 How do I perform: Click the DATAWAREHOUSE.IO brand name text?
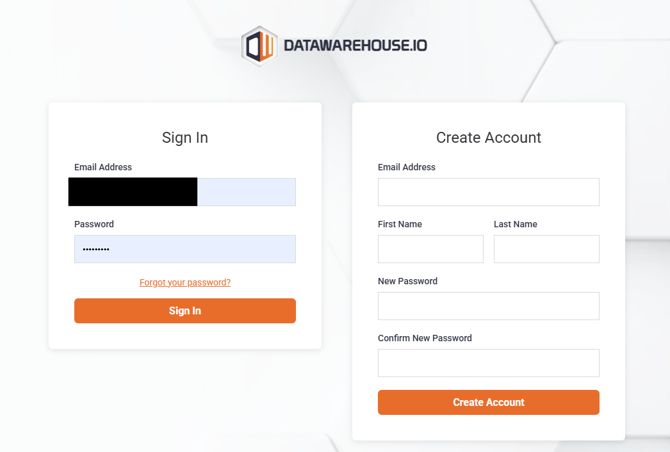tap(355, 46)
